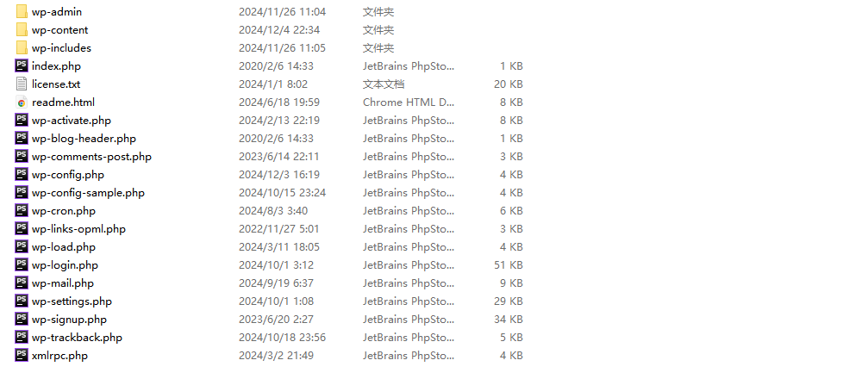Screen dimensions: 868x379
Task: Click the PhpStorm icon for index.php
Action: [x=22, y=65]
